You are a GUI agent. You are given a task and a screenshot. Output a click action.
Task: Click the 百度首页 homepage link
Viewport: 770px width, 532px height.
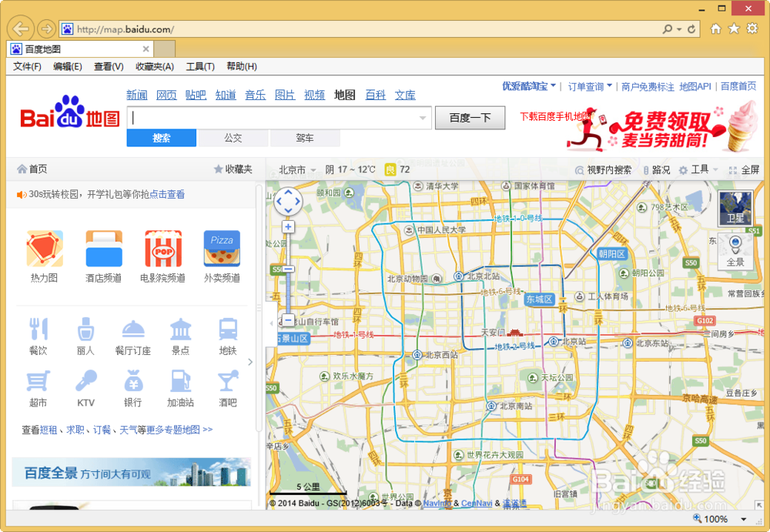click(x=738, y=86)
